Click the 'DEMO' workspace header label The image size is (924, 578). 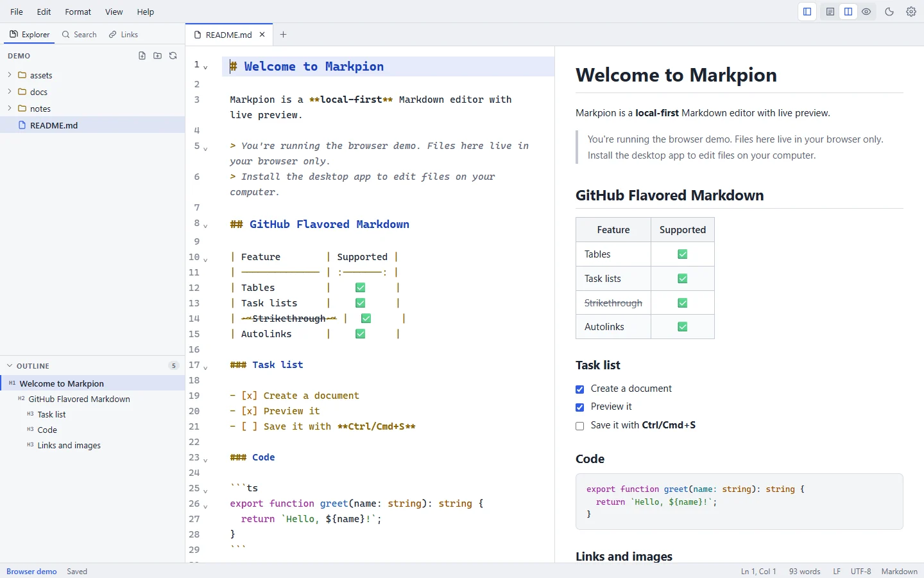pyautogui.click(x=19, y=56)
